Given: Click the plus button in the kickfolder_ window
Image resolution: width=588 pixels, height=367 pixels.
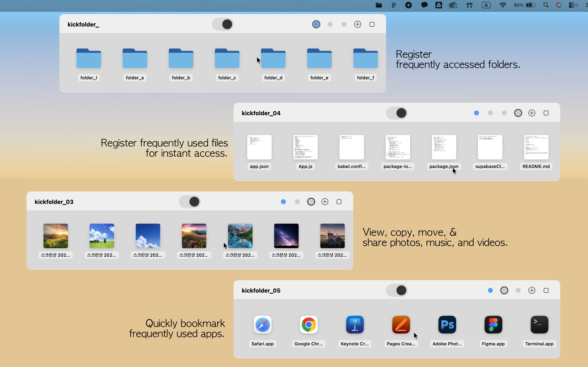Looking at the screenshot, I should click(357, 24).
